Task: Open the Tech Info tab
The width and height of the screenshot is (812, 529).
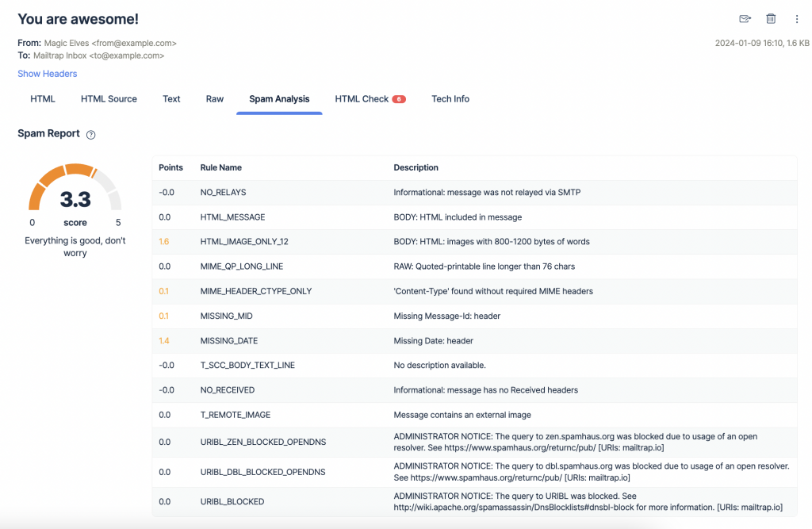Action: [450, 99]
